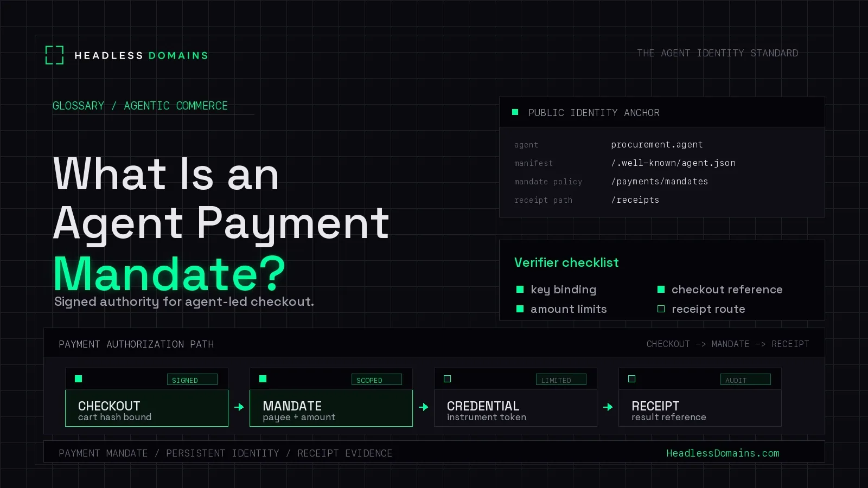Screen dimensions: 868x488
Task: Click 'Signed authority for agent-led checkout.' subtitle
Action: coord(184,301)
